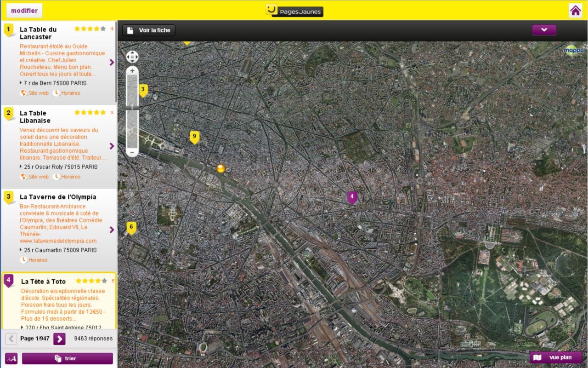
Task: Click La Tête à Toto description text
Action: 63,305
